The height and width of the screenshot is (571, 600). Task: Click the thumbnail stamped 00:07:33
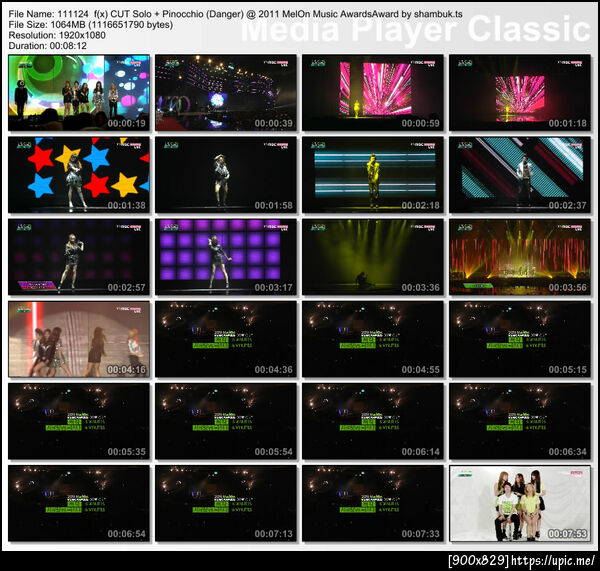(373, 503)
